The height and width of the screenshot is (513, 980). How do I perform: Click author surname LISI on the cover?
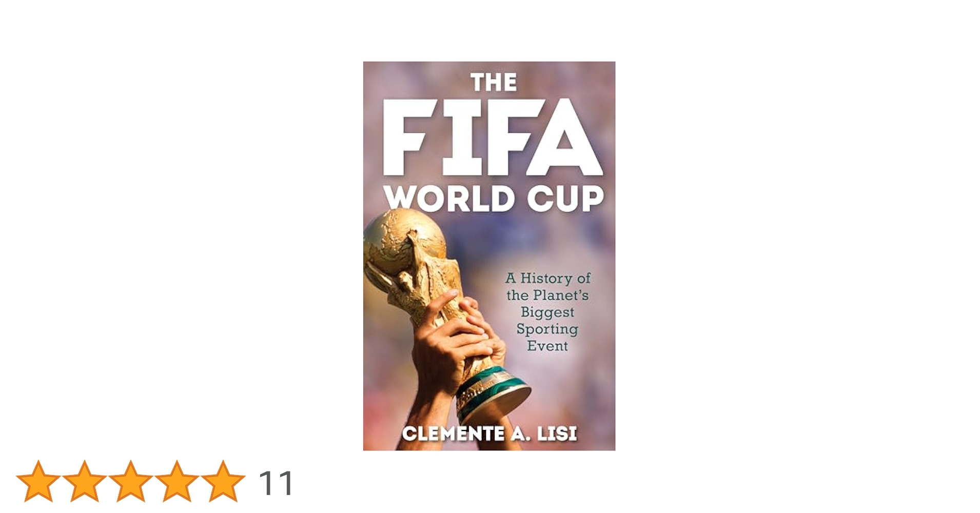[557, 434]
